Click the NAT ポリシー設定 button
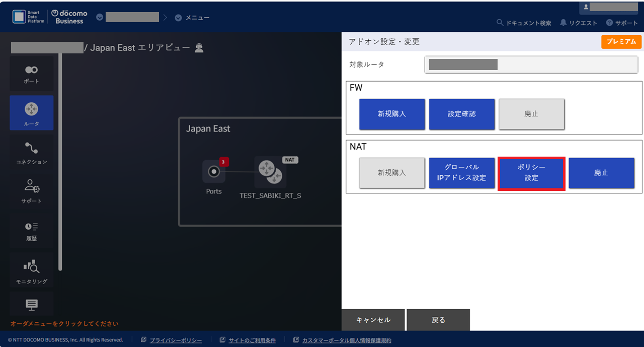Screen dimensions: 644x347 tap(531, 173)
